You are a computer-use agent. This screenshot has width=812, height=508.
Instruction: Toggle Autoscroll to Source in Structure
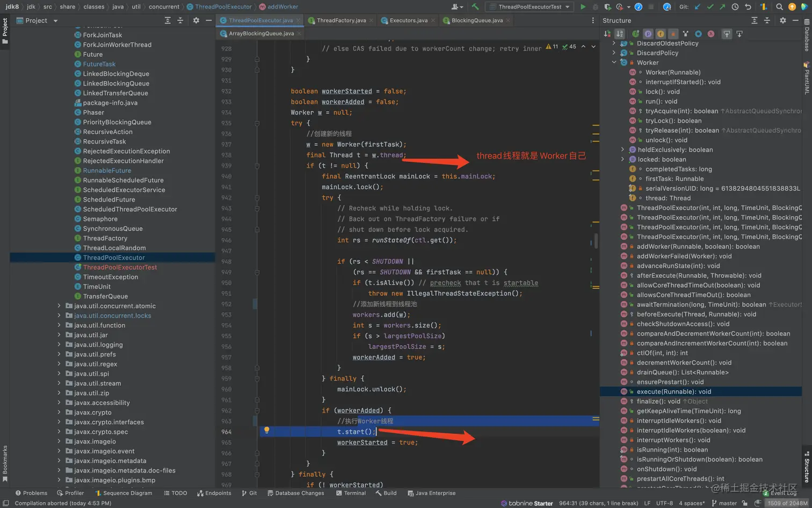coord(727,34)
